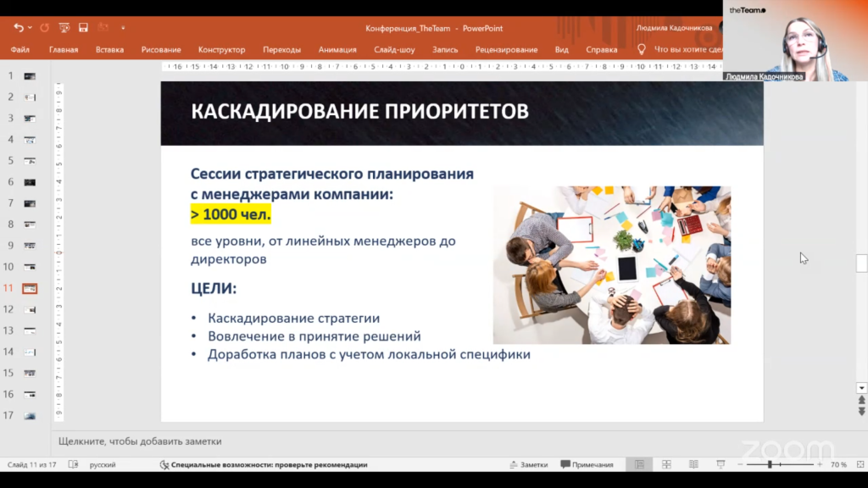The width and height of the screenshot is (868, 488).
Task: Start the slideshow from the quick access toolbar icon
Action: click(x=64, y=28)
